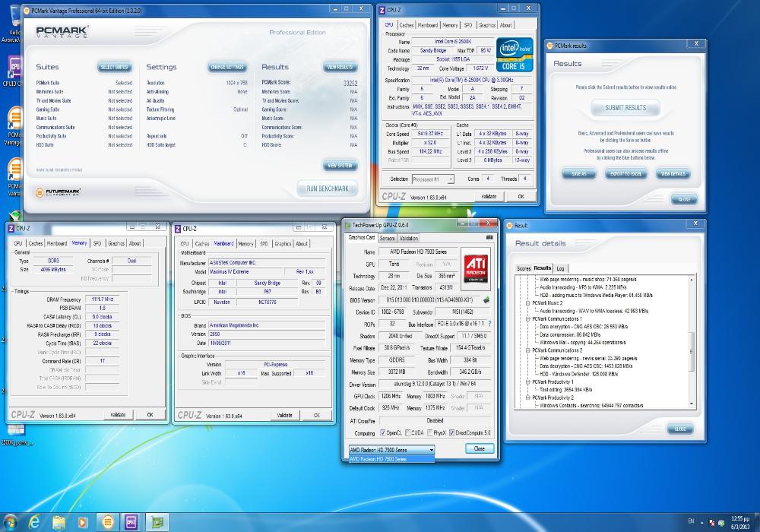The height and width of the screenshot is (532, 760).
Task: Click RUN BENCHMARK button
Action: (x=327, y=188)
